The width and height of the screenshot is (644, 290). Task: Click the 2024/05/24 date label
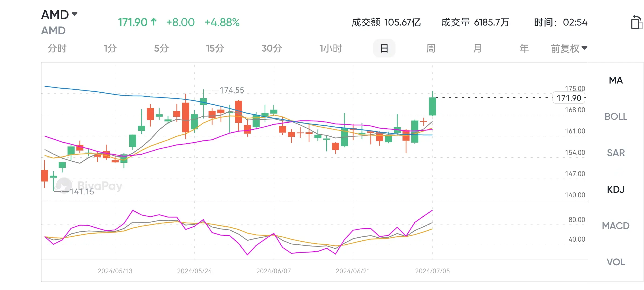(195, 271)
